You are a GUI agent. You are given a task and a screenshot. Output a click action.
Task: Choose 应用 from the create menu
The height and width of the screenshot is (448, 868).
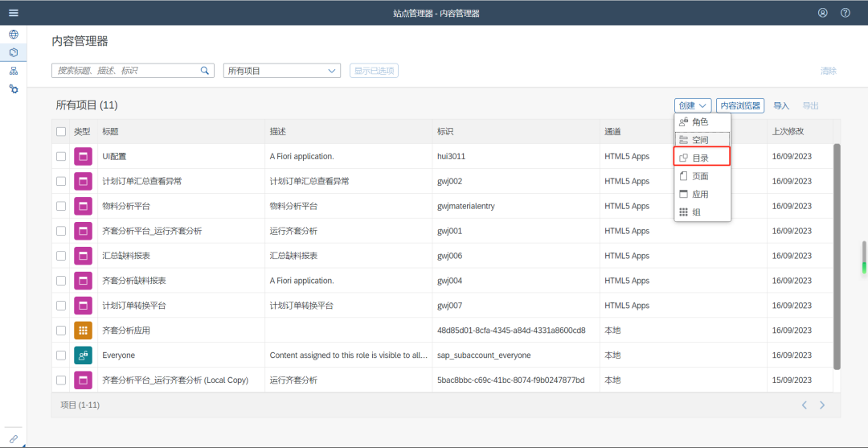pyautogui.click(x=702, y=195)
